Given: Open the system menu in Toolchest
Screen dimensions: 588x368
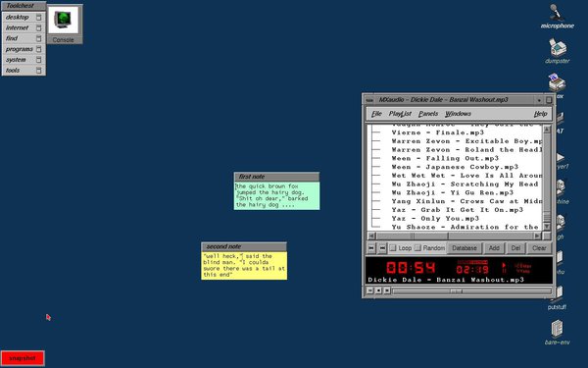Looking at the screenshot, I should coord(24,60).
